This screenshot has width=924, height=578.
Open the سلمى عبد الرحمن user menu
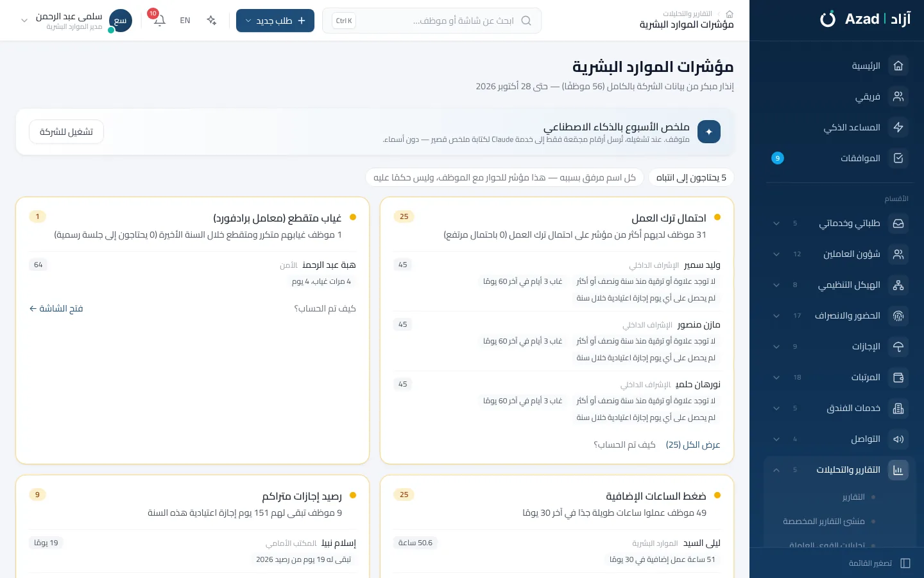tap(76, 21)
